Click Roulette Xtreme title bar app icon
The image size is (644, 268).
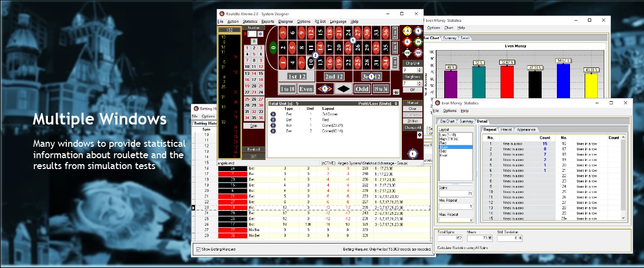[x=222, y=14]
